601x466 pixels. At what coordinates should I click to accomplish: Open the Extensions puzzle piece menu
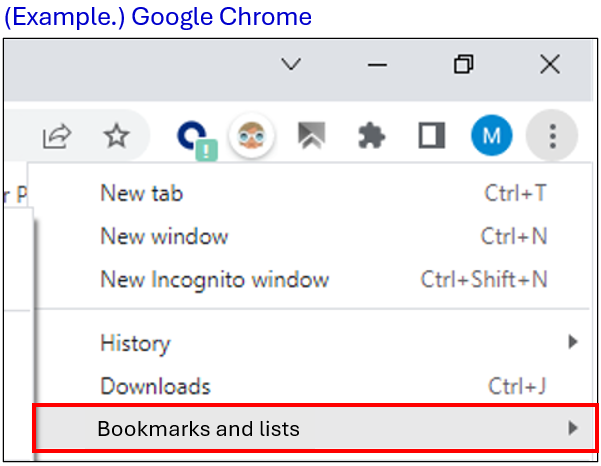pos(372,137)
